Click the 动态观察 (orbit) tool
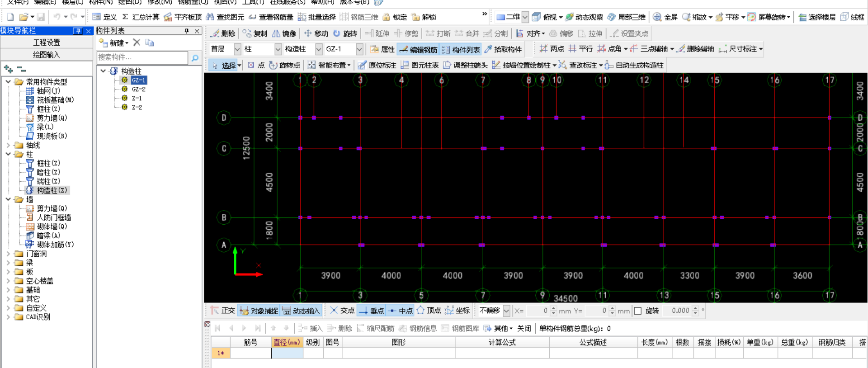 coord(584,17)
